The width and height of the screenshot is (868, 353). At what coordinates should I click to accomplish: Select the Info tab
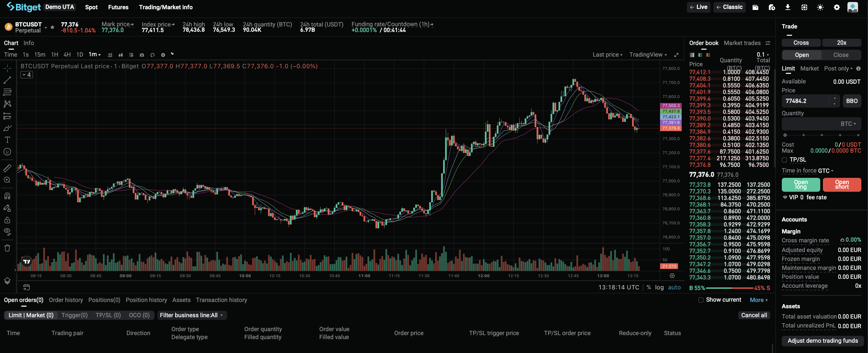click(x=29, y=43)
